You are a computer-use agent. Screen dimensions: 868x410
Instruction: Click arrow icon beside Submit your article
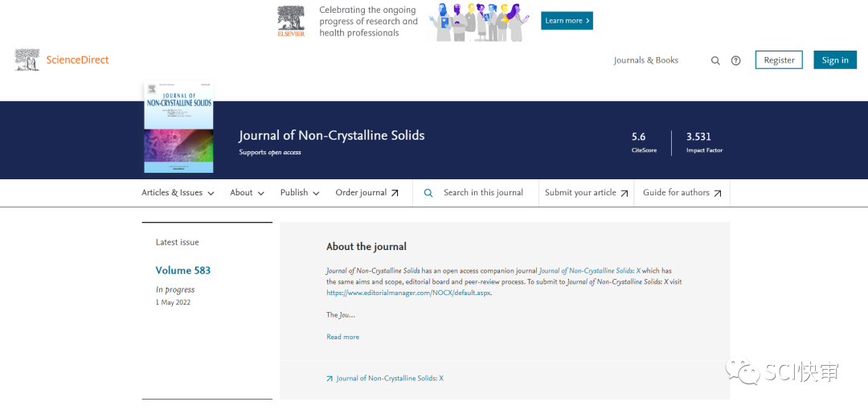coord(624,193)
